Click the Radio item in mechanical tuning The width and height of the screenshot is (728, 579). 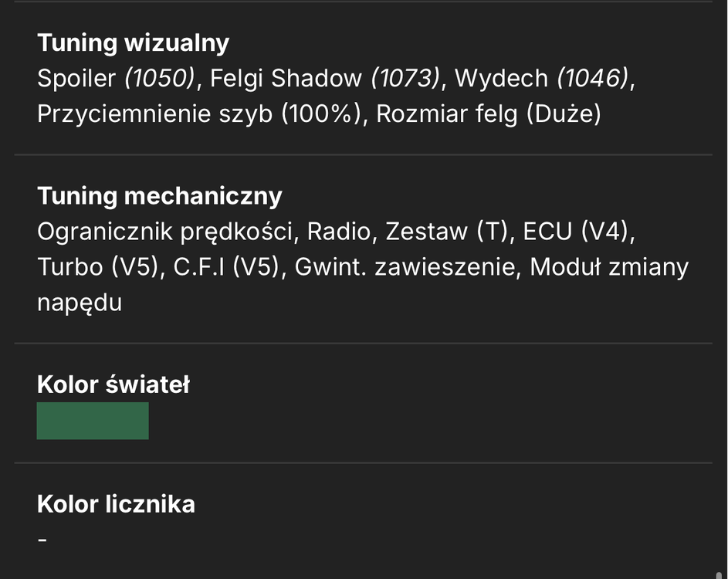(x=338, y=232)
